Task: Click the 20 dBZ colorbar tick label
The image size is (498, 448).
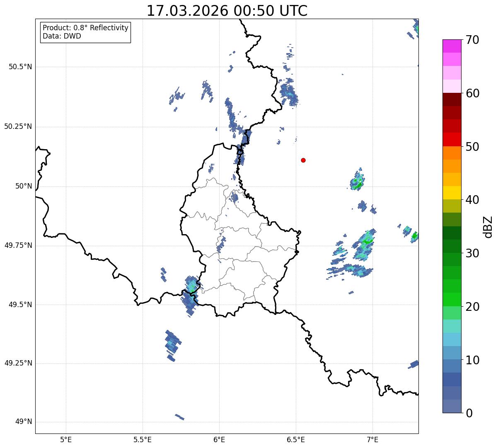Action: 473,307
